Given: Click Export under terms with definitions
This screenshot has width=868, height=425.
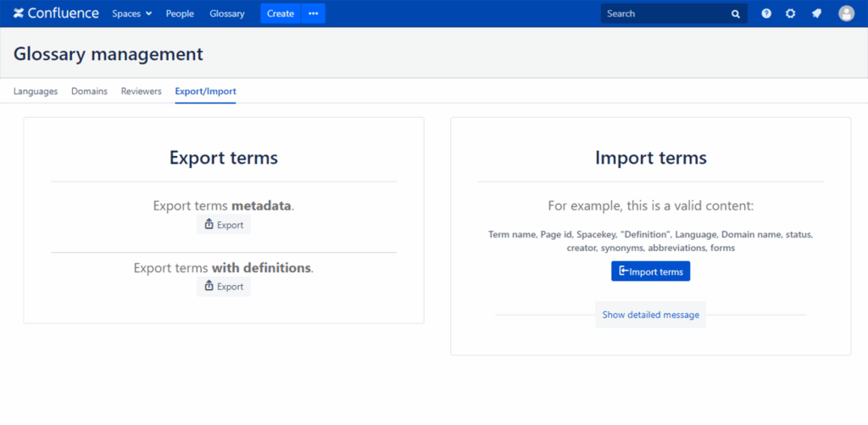Looking at the screenshot, I should (224, 287).
